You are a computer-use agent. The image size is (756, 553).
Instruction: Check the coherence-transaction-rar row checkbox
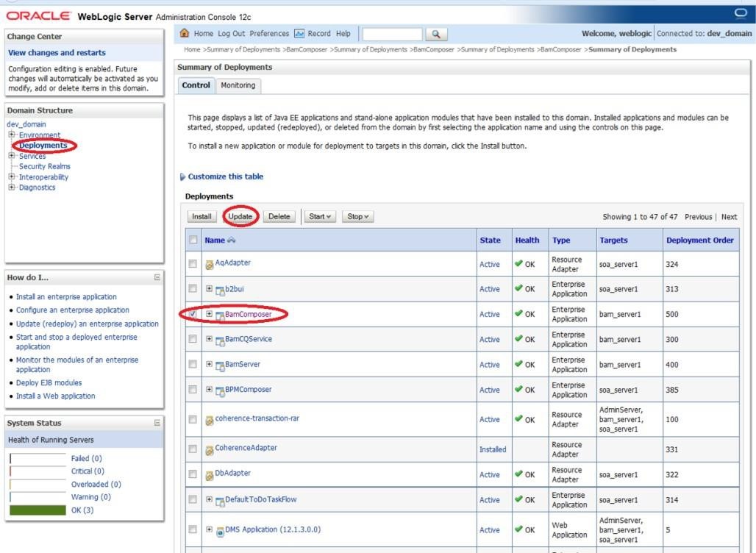[193, 419]
